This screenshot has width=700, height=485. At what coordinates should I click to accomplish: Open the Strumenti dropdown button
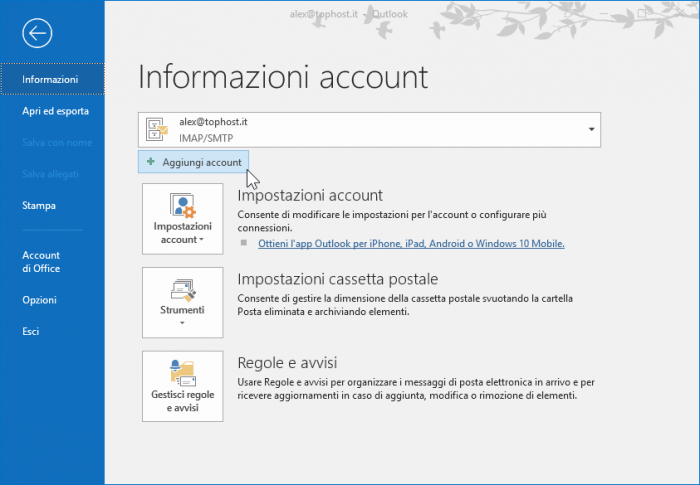pos(183,302)
